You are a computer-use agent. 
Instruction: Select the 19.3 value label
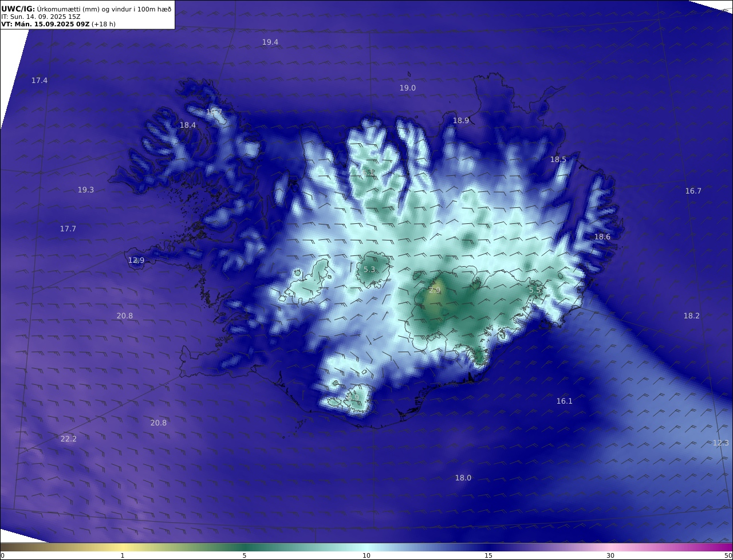[86, 190]
